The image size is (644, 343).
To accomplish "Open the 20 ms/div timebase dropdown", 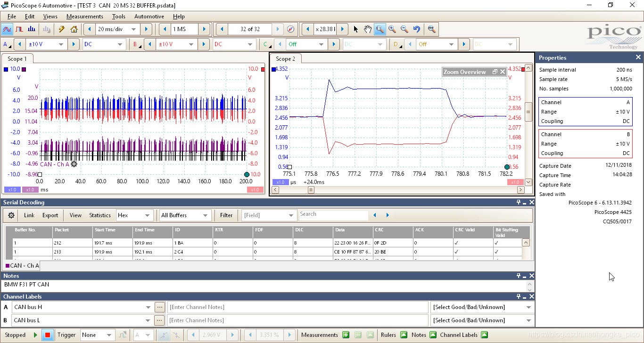I will pos(133,29).
